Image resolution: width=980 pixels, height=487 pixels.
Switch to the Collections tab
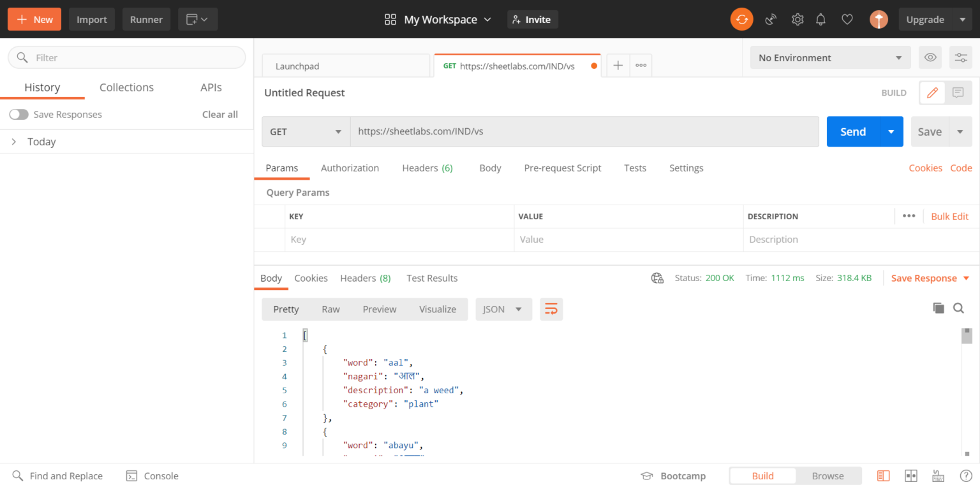pyautogui.click(x=126, y=87)
